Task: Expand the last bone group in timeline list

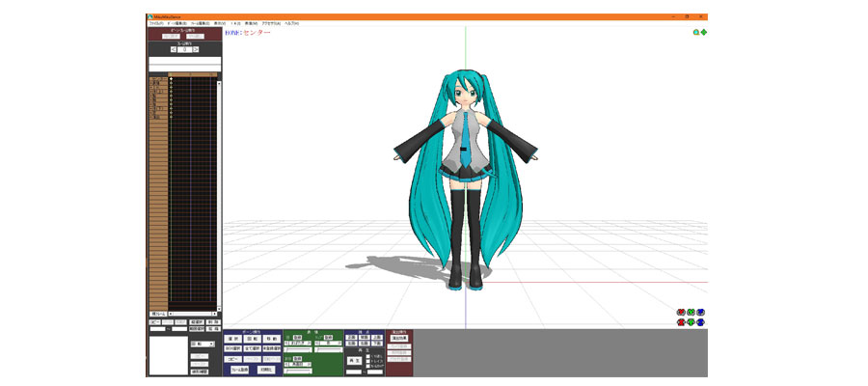Action: [151, 117]
